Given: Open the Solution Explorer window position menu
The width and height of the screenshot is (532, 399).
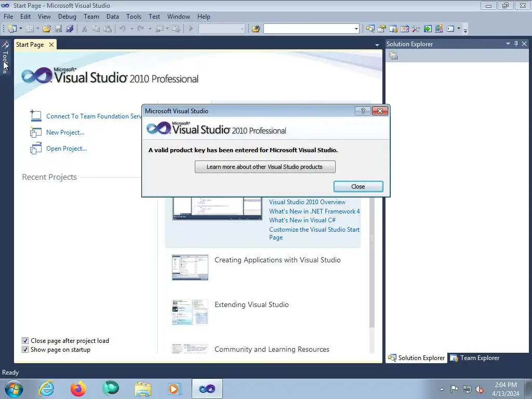Looking at the screenshot, I should pos(508,44).
